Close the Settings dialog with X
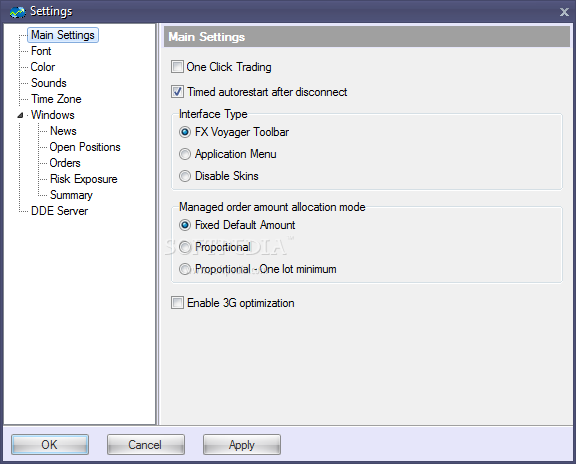Viewport: 576px width, 464px height. (564, 12)
